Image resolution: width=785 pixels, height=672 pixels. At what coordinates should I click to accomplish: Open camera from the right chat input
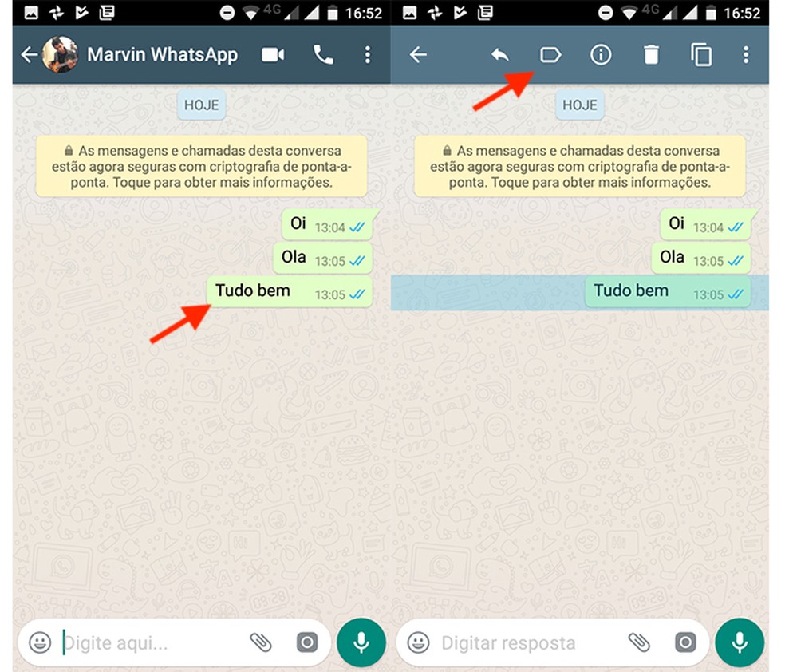tap(685, 642)
